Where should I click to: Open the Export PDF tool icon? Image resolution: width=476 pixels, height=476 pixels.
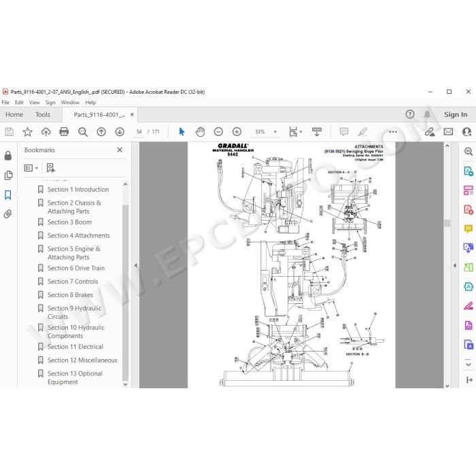click(x=469, y=171)
